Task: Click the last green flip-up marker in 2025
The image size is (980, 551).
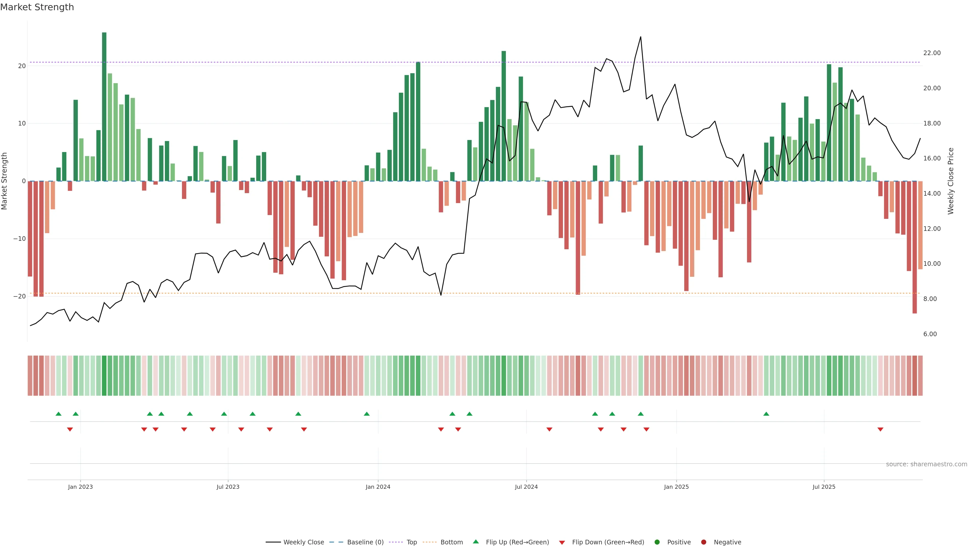Action: point(766,414)
